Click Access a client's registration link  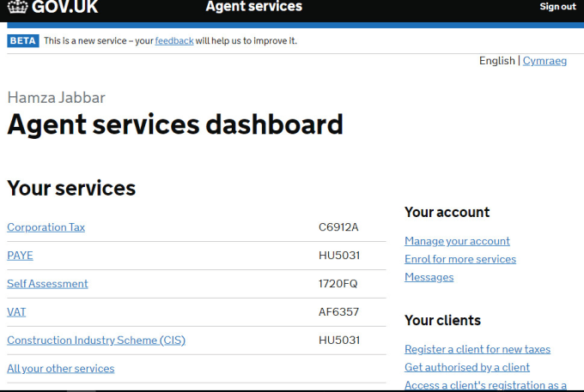(x=485, y=385)
